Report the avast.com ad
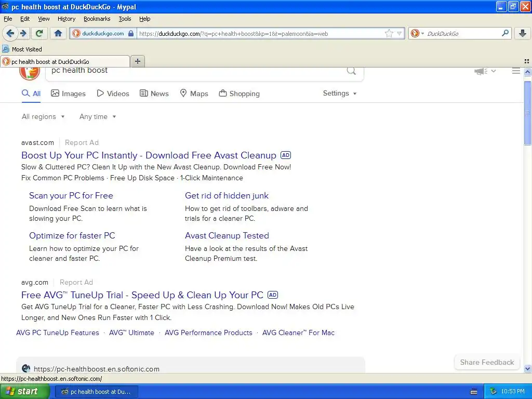 pyautogui.click(x=82, y=142)
